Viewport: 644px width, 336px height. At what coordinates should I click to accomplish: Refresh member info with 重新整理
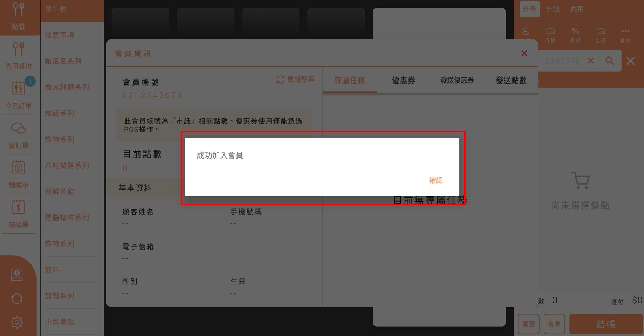[295, 80]
